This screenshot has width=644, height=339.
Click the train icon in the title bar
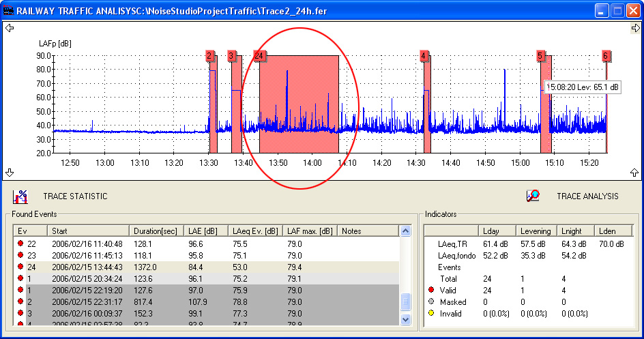click(x=8, y=11)
